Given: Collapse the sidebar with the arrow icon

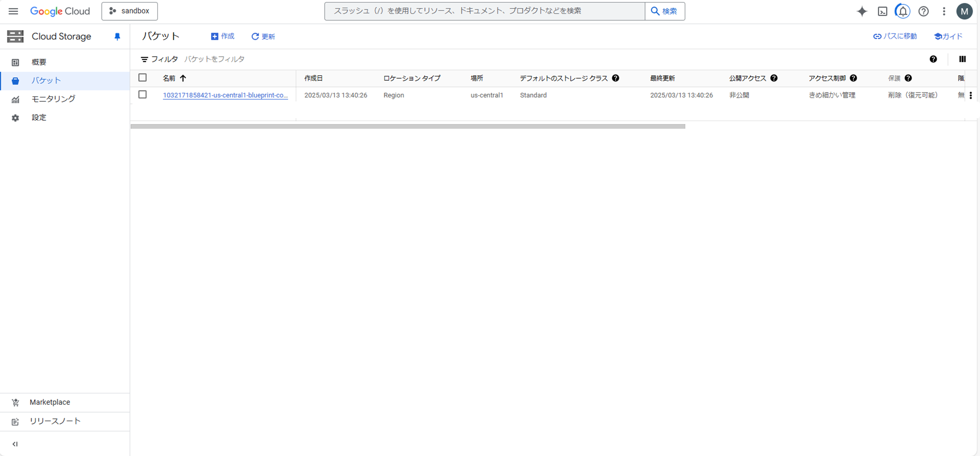Looking at the screenshot, I should [x=15, y=444].
